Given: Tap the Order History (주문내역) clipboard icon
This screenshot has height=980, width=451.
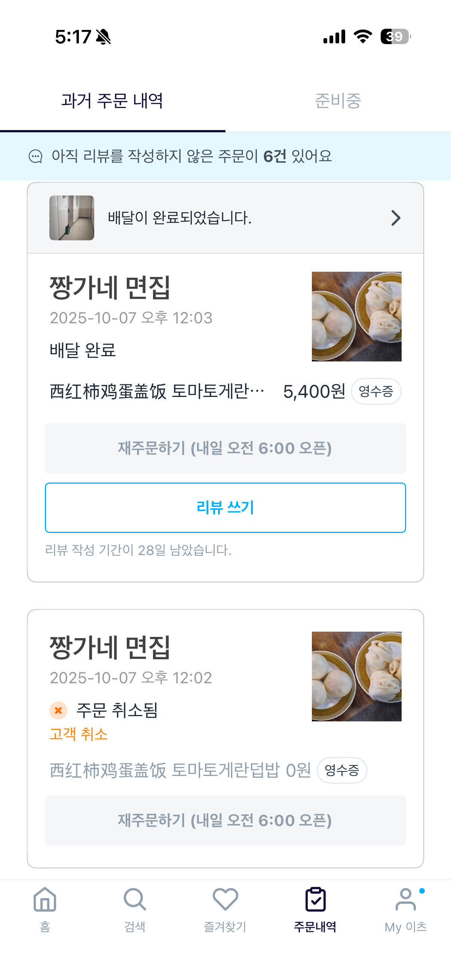Looking at the screenshot, I should [x=315, y=900].
